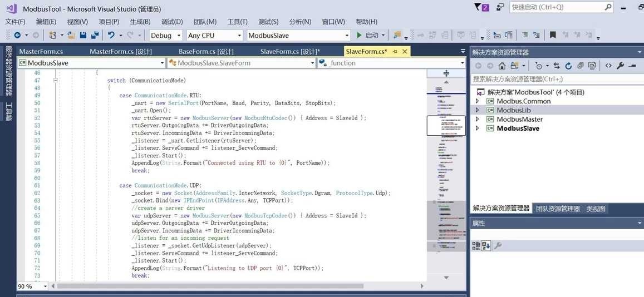
Task: Open the 工具(T) menu
Action: (237, 22)
